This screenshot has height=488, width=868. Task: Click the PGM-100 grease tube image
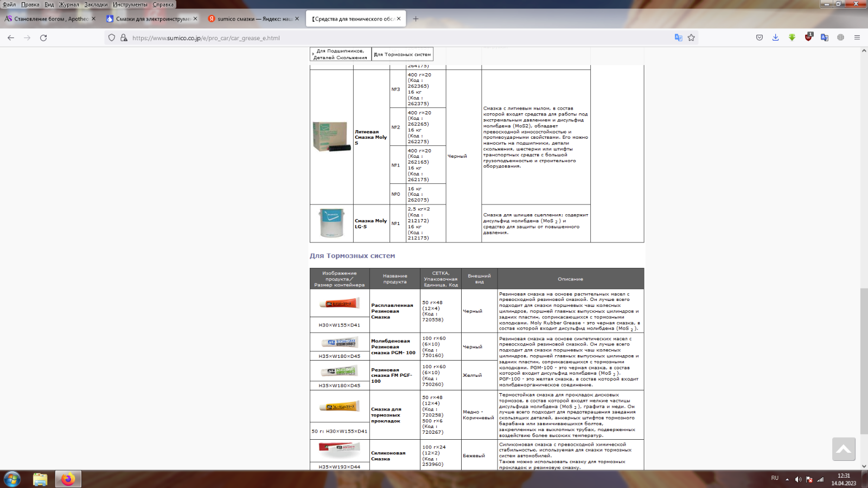point(339,342)
